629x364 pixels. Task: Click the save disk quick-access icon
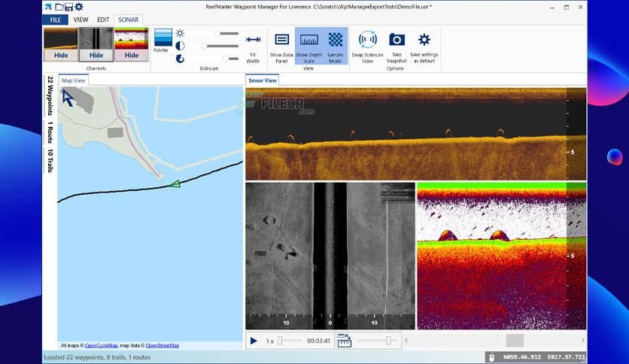pyautogui.click(x=68, y=7)
